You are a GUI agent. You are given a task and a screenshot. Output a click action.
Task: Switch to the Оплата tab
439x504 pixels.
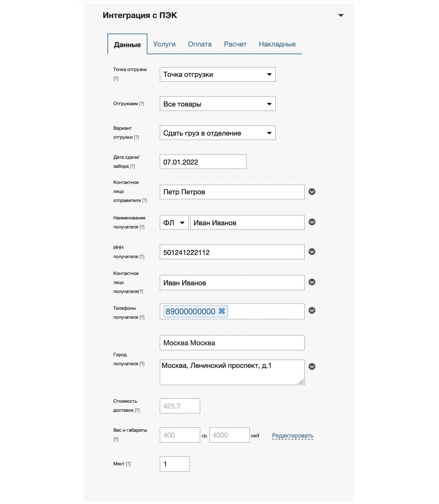pos(200,44)
